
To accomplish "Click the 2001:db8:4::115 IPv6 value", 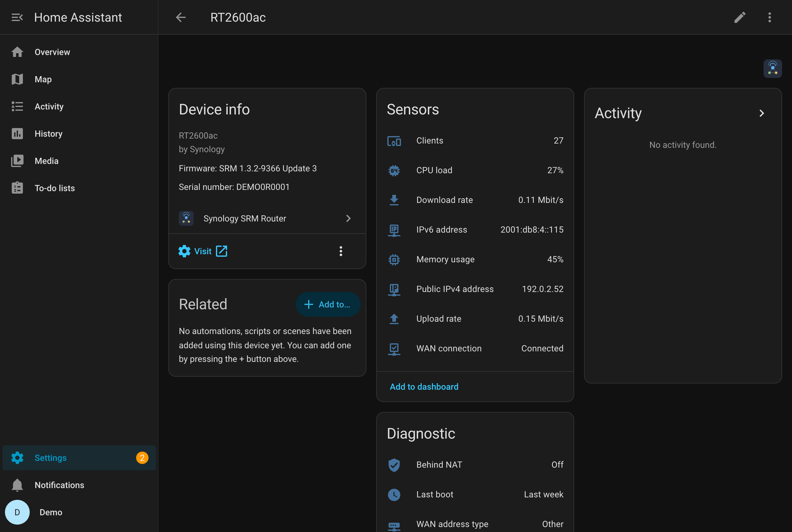I will pyautogui.click(x=532, y=230).
